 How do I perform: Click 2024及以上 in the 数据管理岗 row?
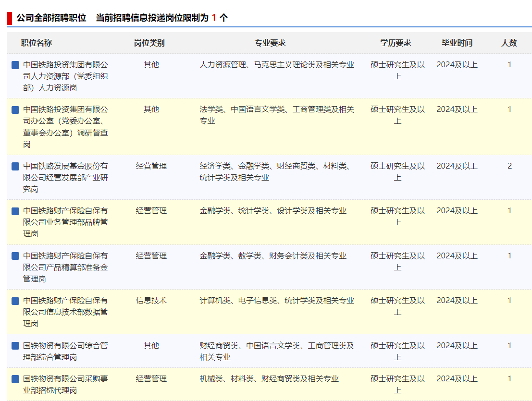457,301
